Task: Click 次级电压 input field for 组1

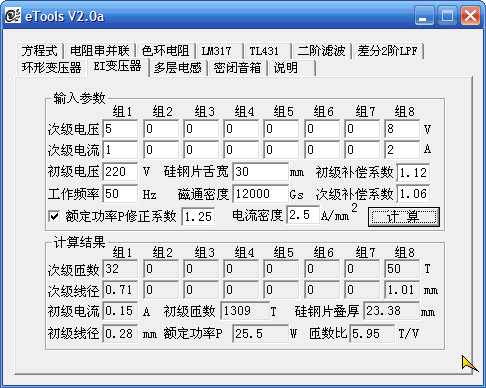Action: click(120, 129)
